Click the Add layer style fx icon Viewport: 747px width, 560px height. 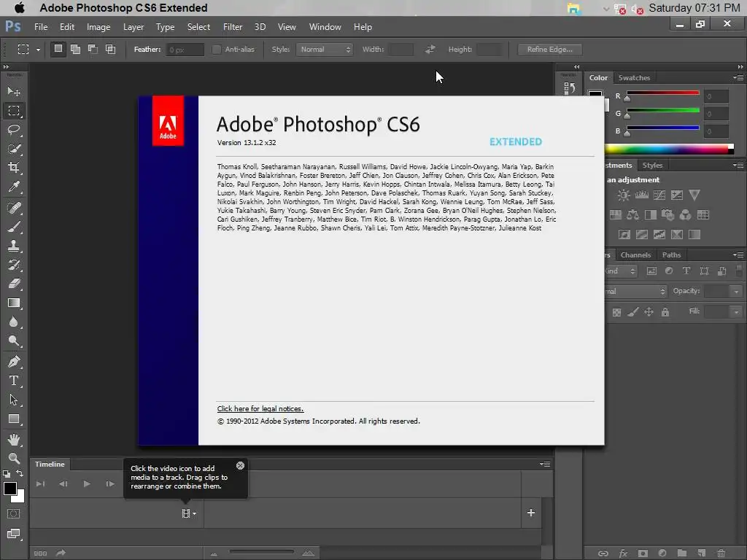[x=623, y=553]
